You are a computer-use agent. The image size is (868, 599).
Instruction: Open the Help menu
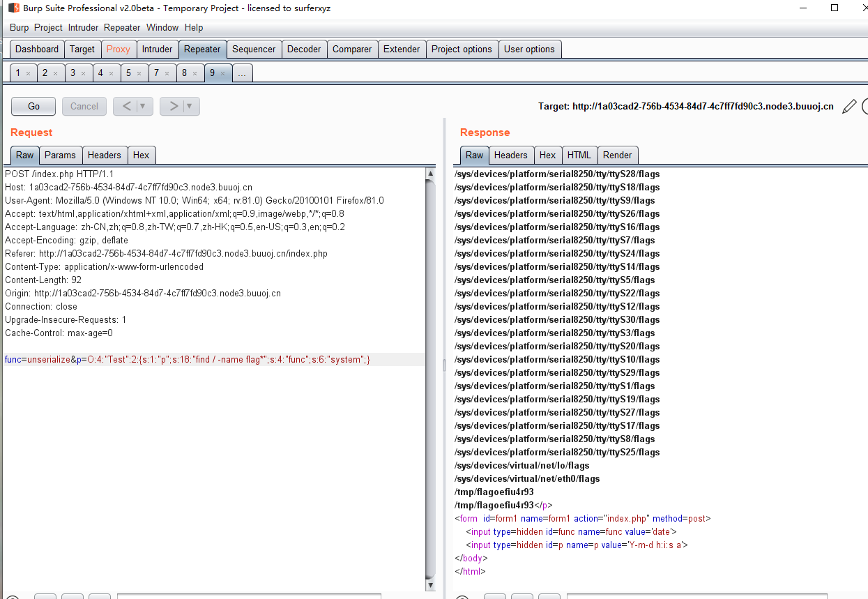click(194, 28)
